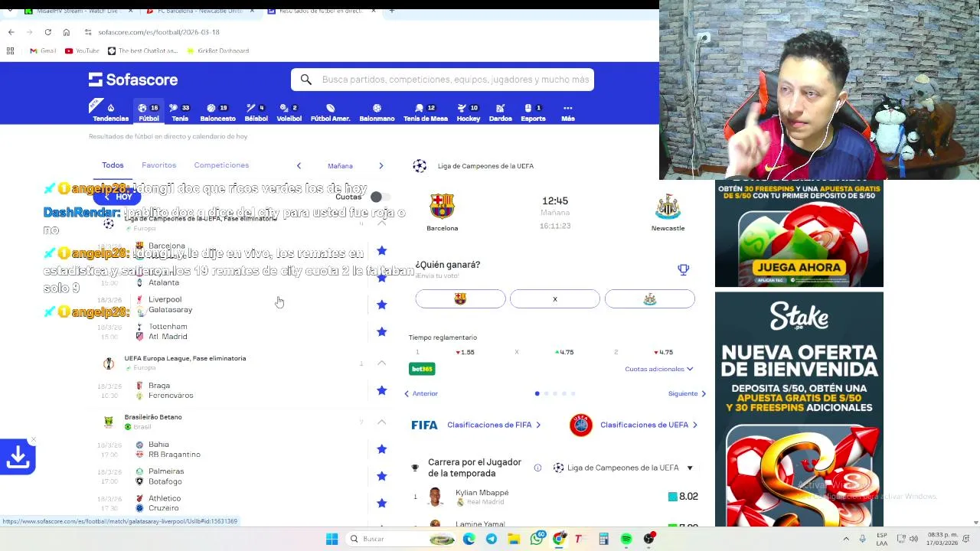Image resolution: width=980 pixels, height=551 pixels.
Task: Open WhatsApp from the taskbar
Action: (x=537, y=539)
